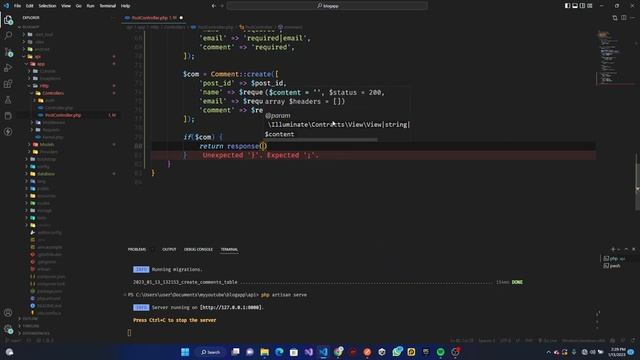The width and height of the screenshot is (640, 360).
Task: Open Controller.php in the explorer tree
Action: [x=59, y=108]
